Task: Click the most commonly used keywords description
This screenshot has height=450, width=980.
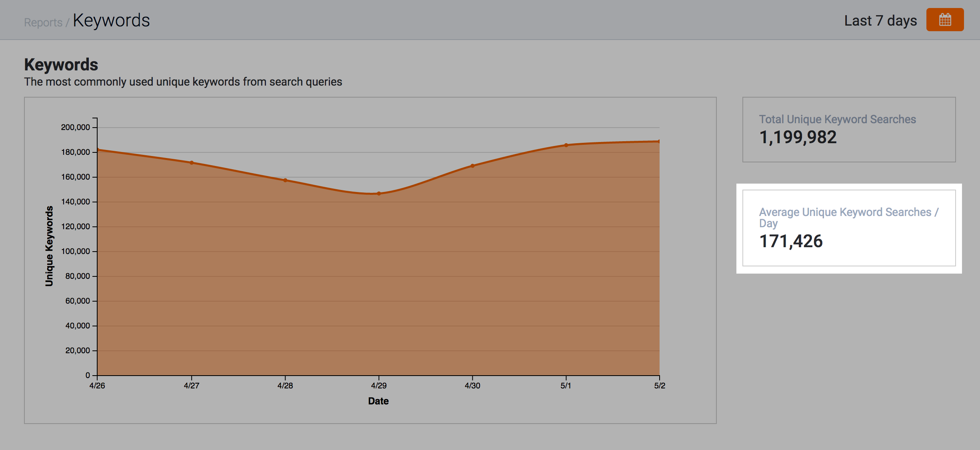Action: (x=183, y=82)
